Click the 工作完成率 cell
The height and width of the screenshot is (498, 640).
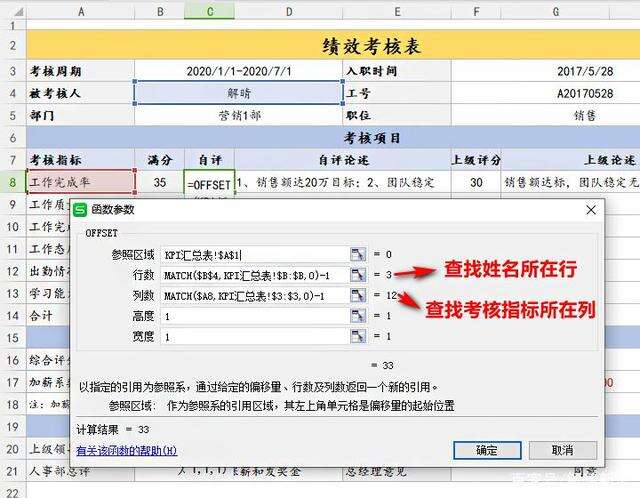(80, 182)
